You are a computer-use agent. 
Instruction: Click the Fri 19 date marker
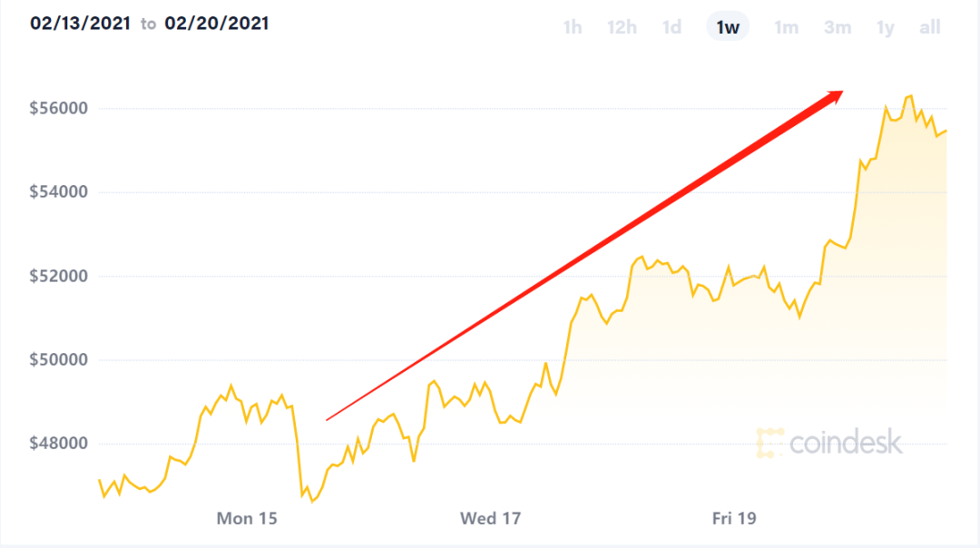click(734, 519)
